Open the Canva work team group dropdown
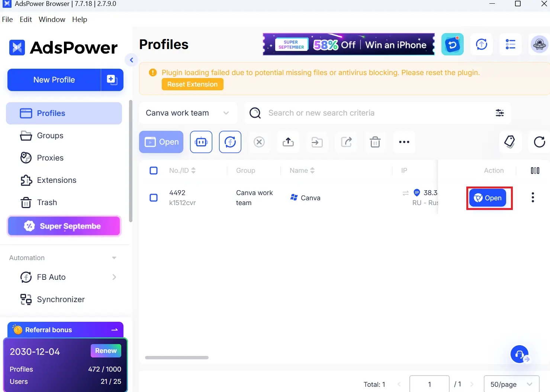 pyautogui.click(x=188, y=113)
